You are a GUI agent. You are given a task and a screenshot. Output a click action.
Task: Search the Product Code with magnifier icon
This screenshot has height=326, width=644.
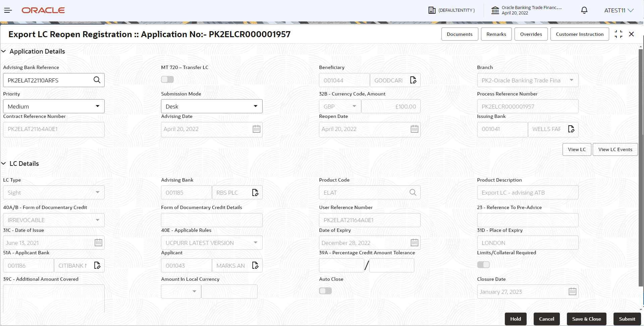tap(413, 192)
